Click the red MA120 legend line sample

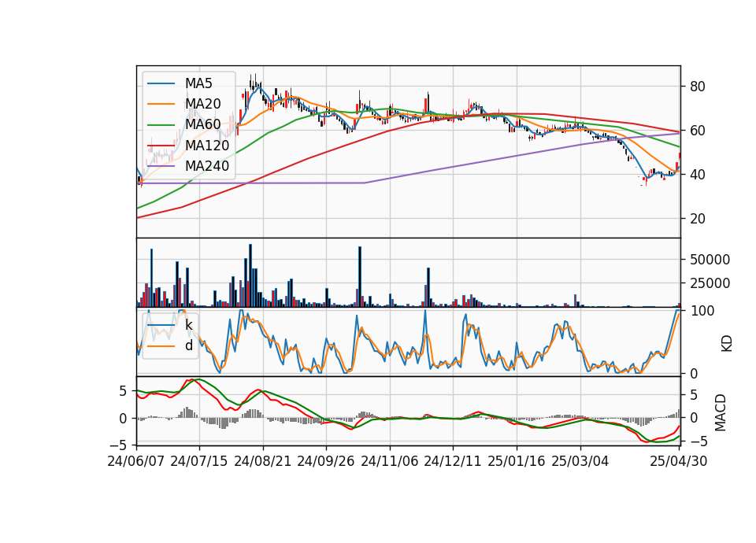click(x=161, y=146)
